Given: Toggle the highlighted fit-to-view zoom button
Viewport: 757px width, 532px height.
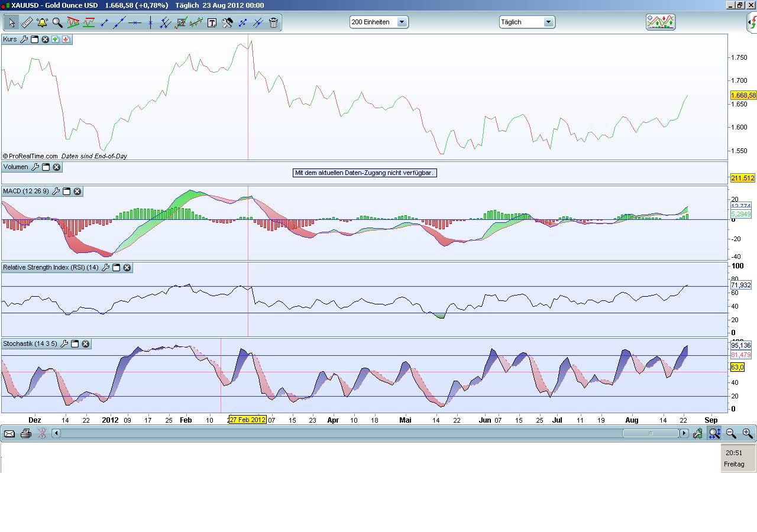Looking at the screenshot, I should point(714,433).
